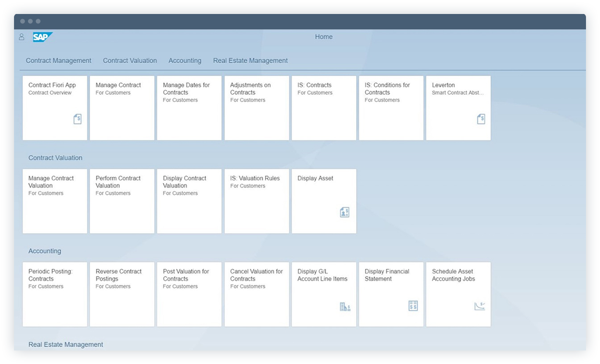The height and width of the screenshot is (364, 600).
Task: Open the Perform Contract Valuation tile
Action: coord(121,201)
